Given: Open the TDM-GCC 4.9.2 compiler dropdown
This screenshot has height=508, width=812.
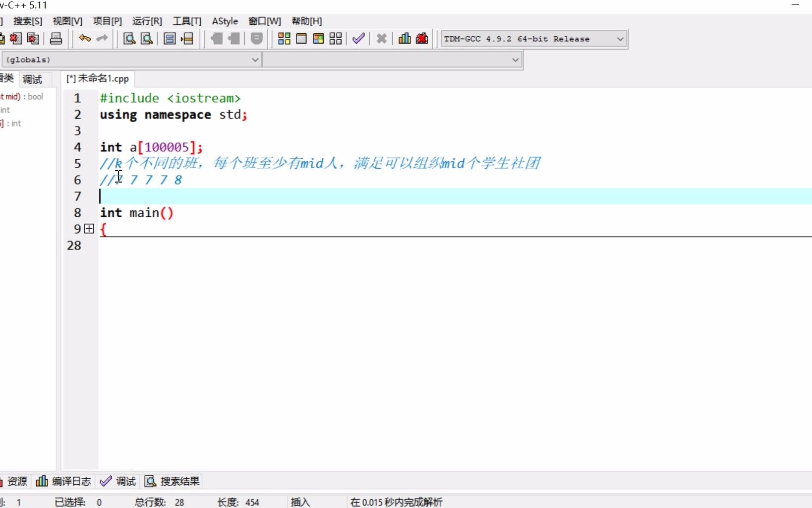Looking at the screenshot, I should pyautogui.click(x=534, y=39).
